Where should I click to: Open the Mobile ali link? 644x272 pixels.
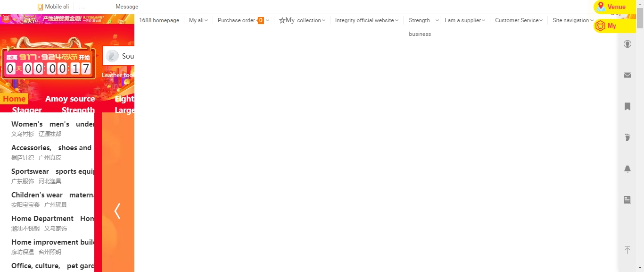pyautogui.click(x=57, y=7)
